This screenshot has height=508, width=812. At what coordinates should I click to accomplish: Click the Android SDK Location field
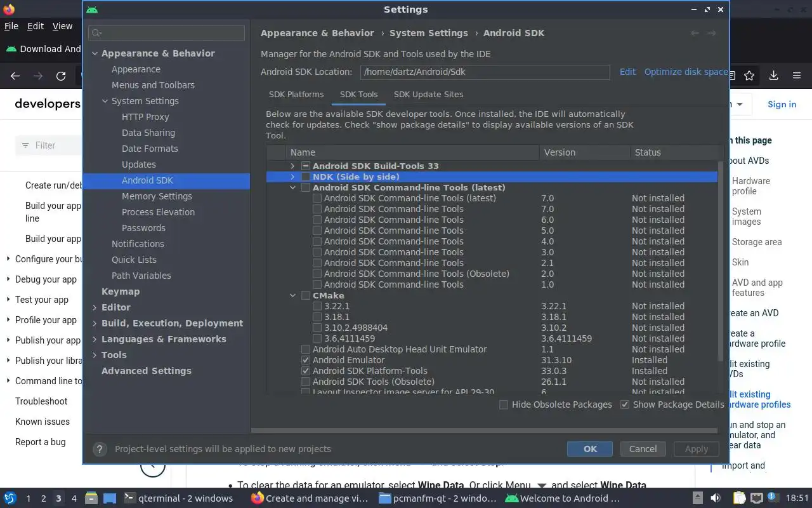[x=485, y=72]
